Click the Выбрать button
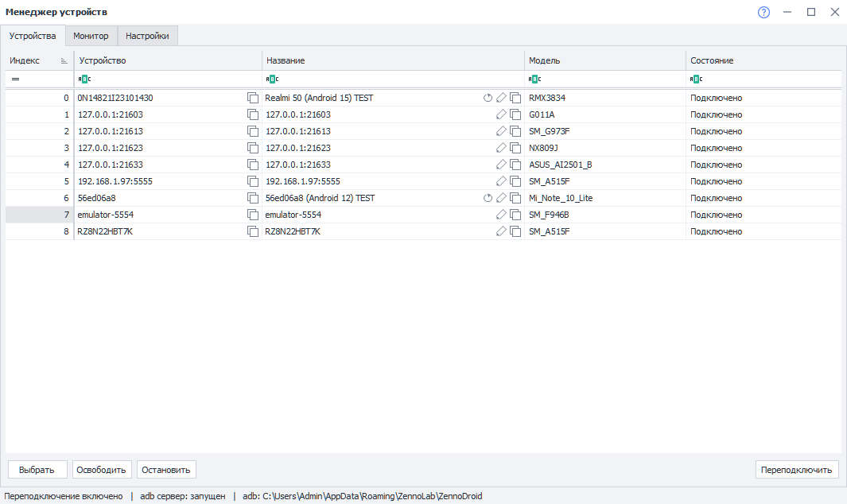This screenshot has height=504, width=847. [x=37, y=470]
